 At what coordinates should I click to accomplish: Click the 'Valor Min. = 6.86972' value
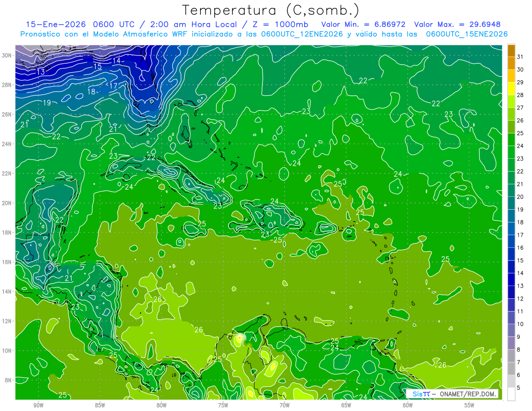click(364, 24)
